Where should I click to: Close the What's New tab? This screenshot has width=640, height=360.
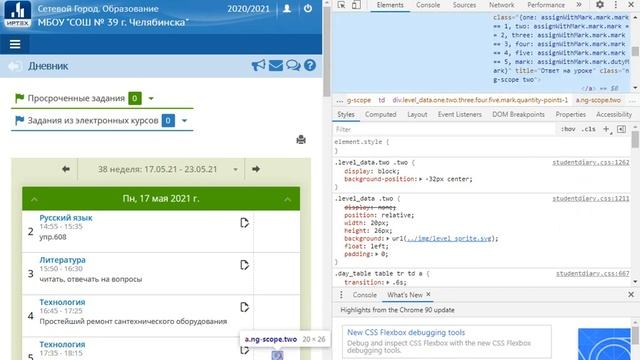pyautogui.click(x=428, y=294)
